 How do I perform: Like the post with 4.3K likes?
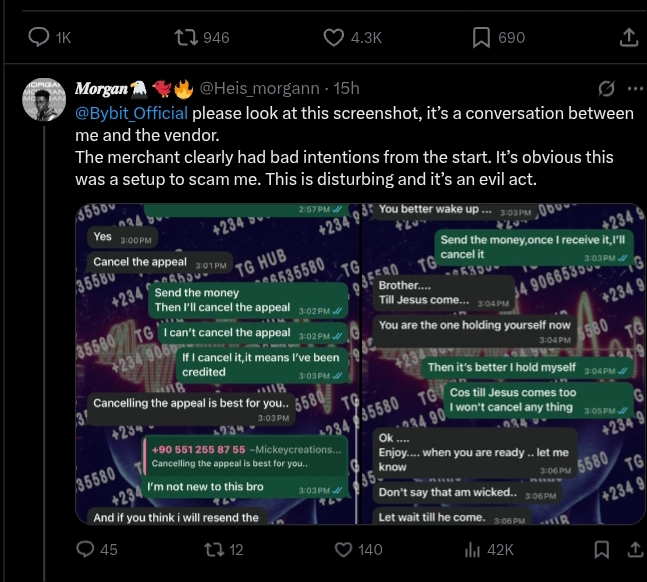click(x=335, y=37)
